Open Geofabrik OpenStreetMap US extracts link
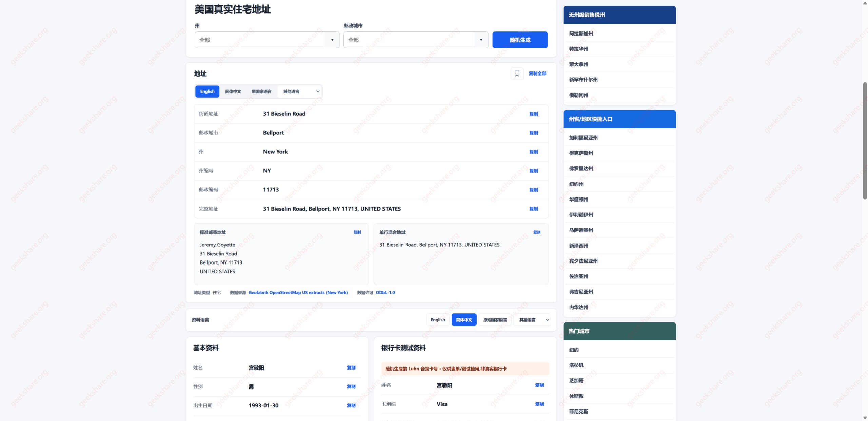This screenshot has height=421, width=868. [x=298, y=293]
